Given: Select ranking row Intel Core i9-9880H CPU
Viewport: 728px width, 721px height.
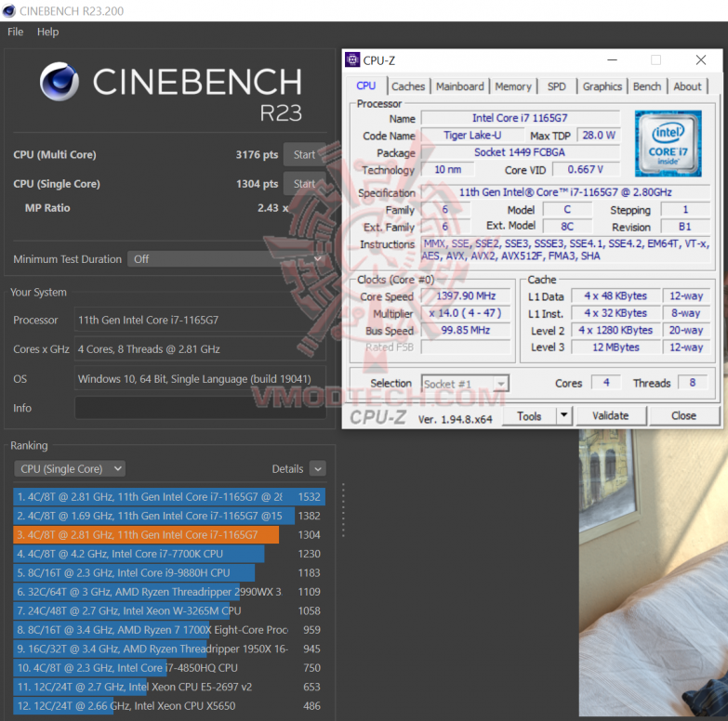Looking at the screenshot, I should (169, 572).
